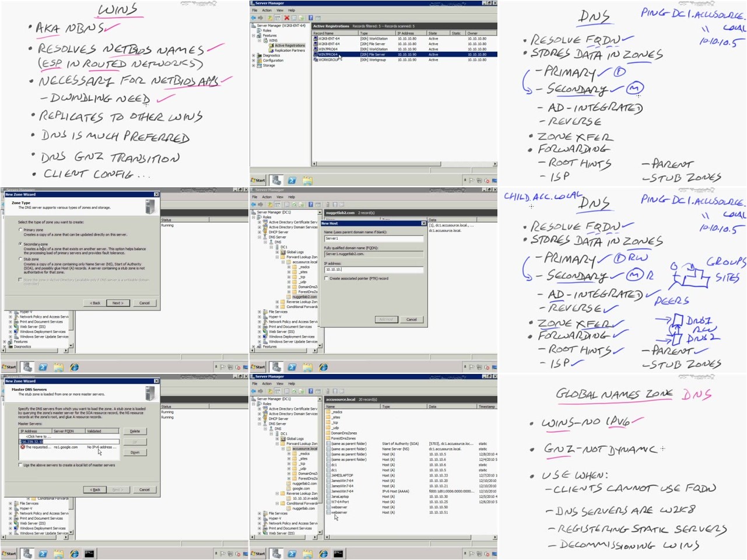Open the Server Manager taskbar icon in Active Registrations window
Viewport: 747px width, 560px height.
click(x=276, y=180)
